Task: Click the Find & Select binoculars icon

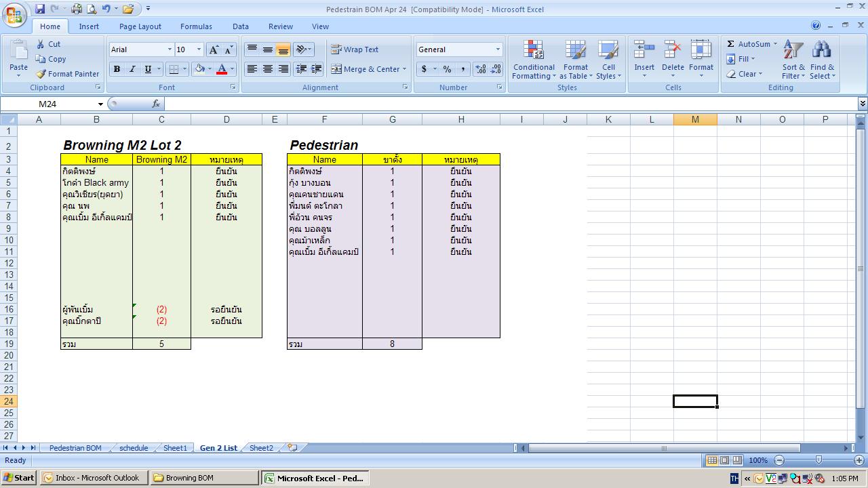Action: pos(822,51)
